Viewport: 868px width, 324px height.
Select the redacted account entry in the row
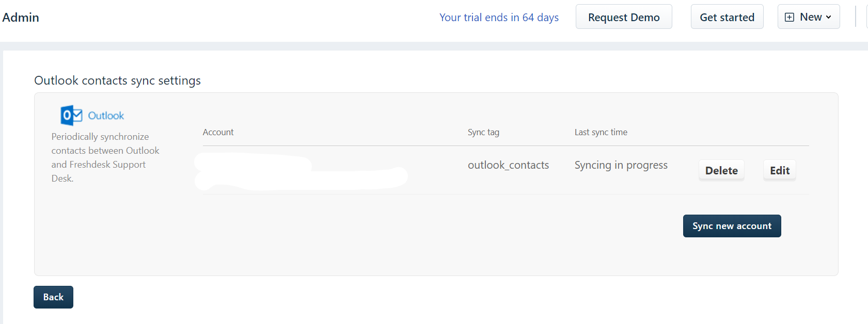(x=301, y=172)
